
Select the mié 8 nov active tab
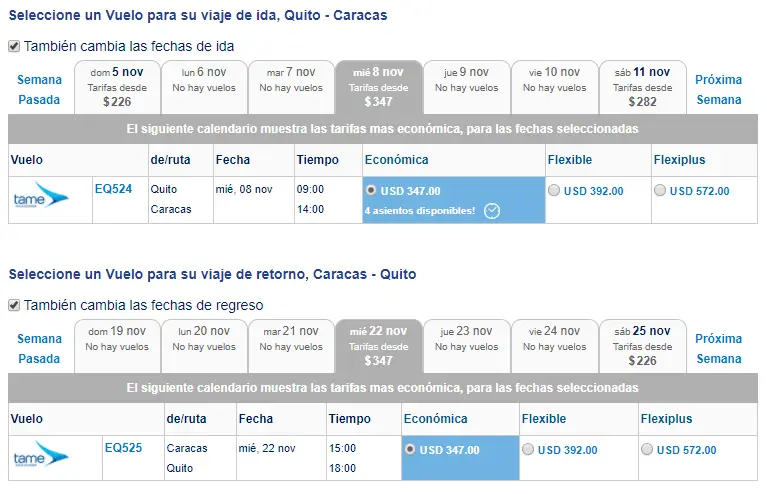coord(380,87)
